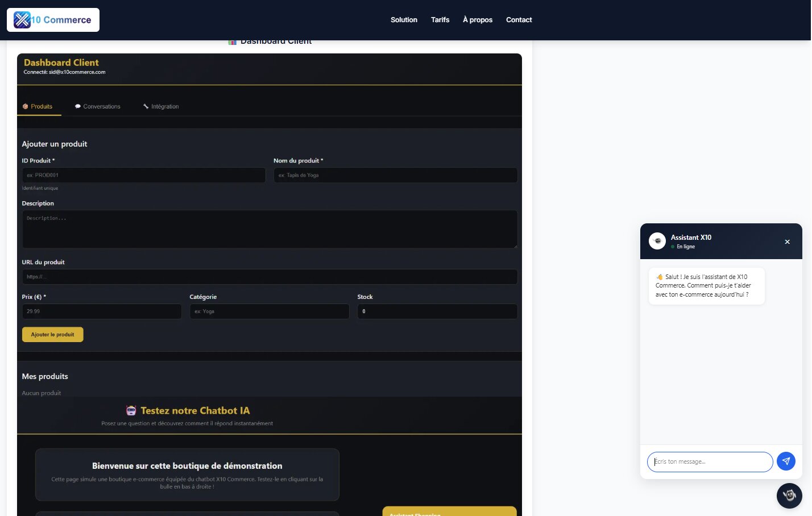
Task: Click the Ajouter un produit heading
Action: [55, 144]
